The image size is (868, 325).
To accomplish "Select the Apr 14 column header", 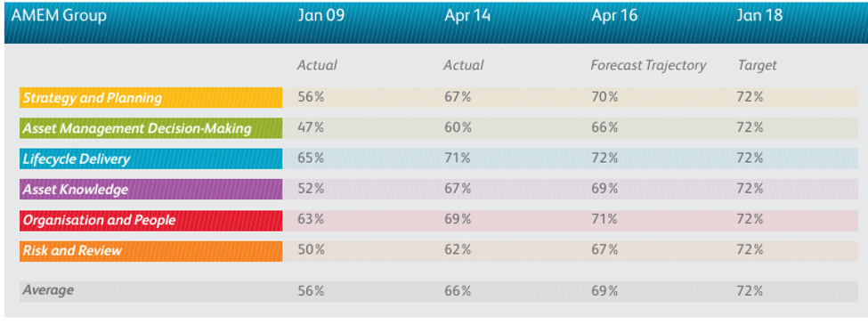I will pyautogui.click(x=467, y=15).
